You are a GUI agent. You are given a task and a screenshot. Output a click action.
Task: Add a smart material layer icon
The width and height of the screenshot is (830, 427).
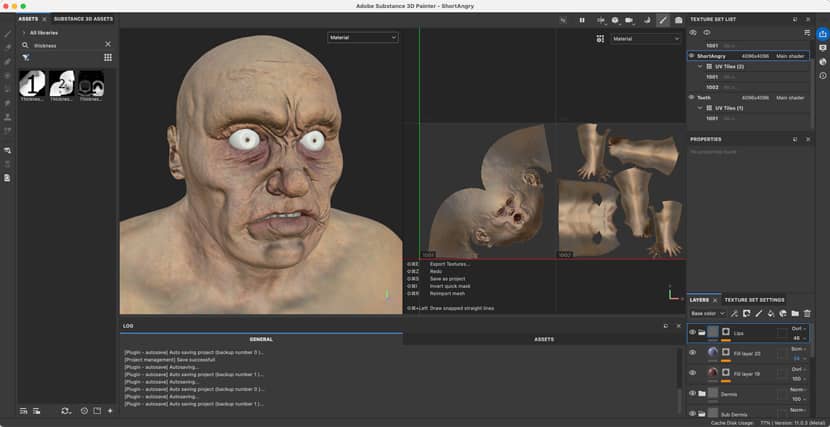click(x=783, y=314)
